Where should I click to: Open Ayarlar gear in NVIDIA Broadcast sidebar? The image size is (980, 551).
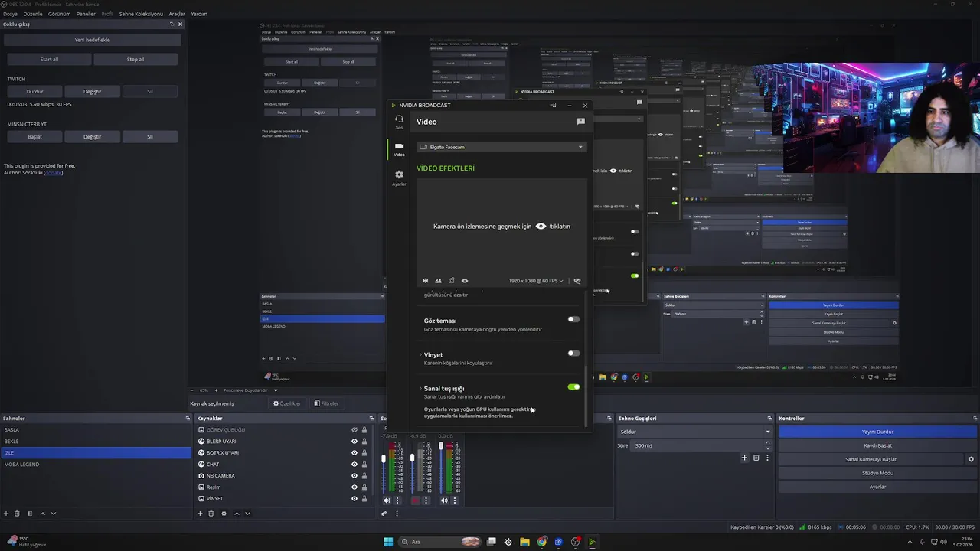tap(399, 178)
